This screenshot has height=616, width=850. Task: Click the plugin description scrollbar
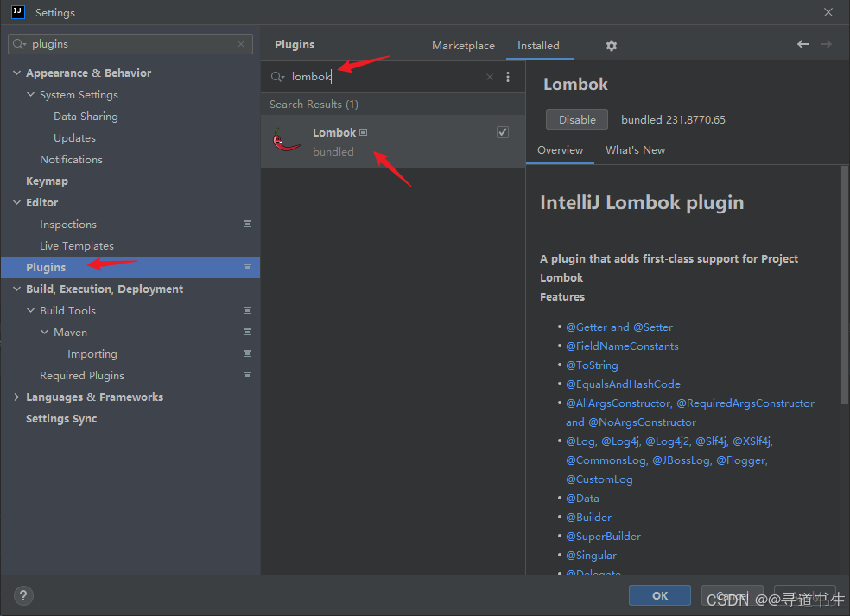[845, 285]
